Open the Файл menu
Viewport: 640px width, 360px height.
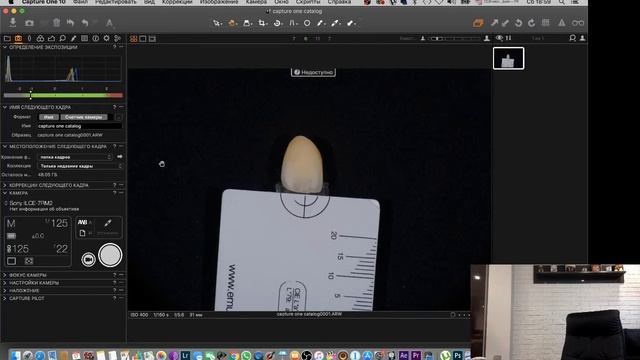pyautogui.click(x=80, y=2)
